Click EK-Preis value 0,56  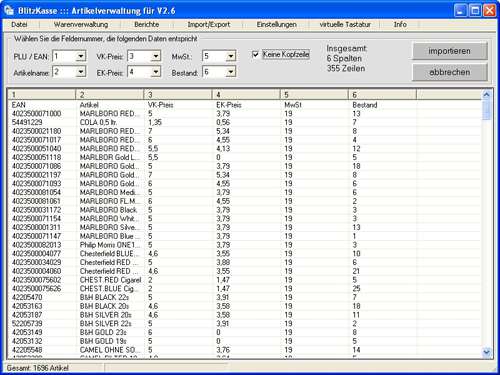click(x=223, y=122)
